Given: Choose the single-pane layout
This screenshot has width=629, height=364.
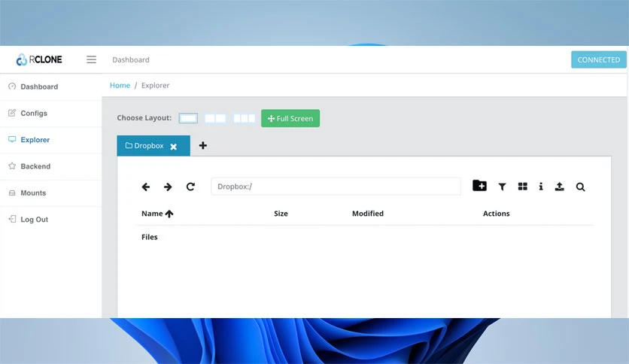Looking at the screenshot, I should pyautogui.click(x=188, y=118).
